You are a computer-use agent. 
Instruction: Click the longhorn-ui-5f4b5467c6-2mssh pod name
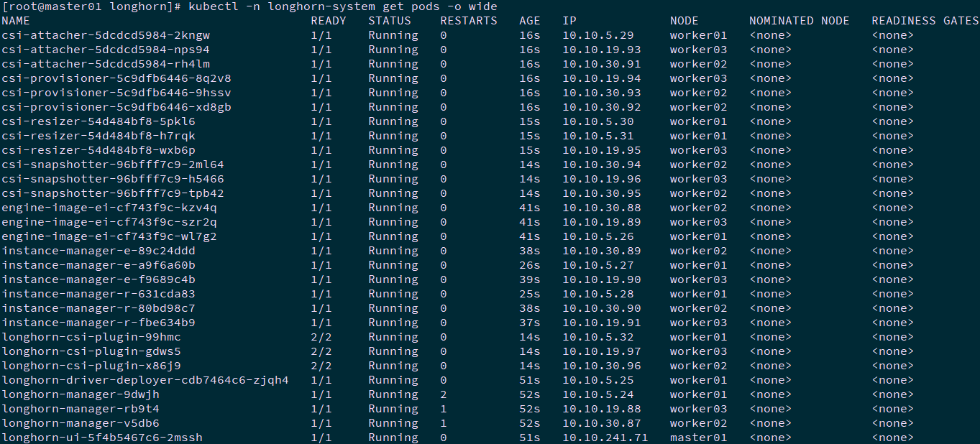pyautogui.click(x=102, y=438)
